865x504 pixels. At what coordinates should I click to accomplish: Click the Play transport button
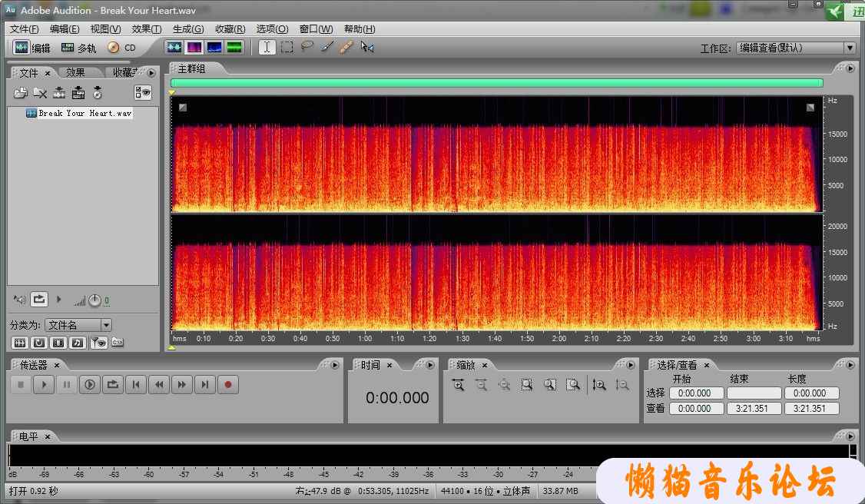coord(44,384)
